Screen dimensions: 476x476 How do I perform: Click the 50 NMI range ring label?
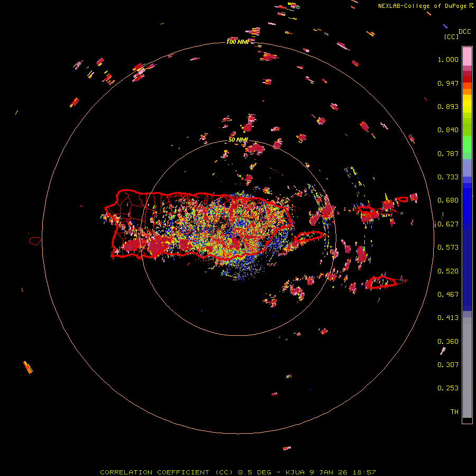(x=238, y=140)
